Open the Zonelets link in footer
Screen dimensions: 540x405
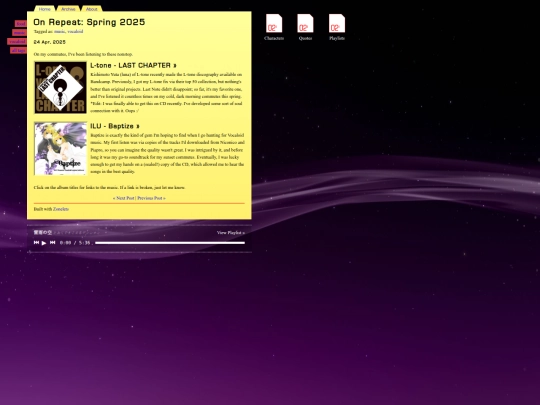click(61, 209)
